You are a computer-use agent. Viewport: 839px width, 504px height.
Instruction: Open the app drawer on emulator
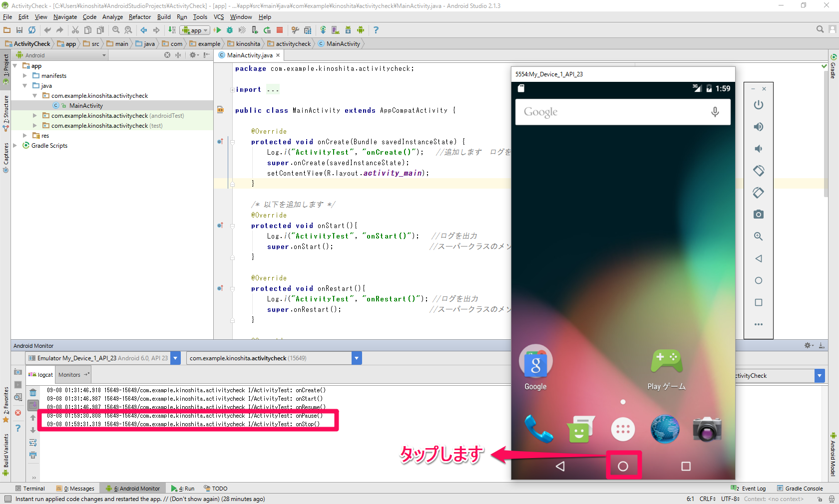(623, 429)
